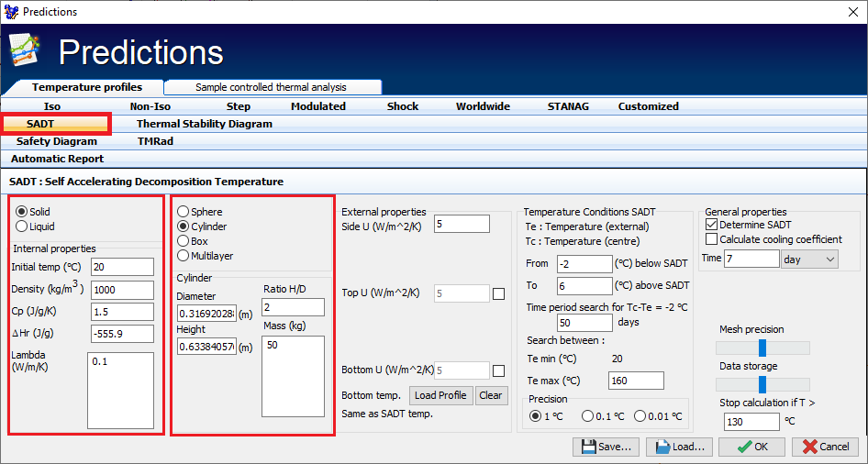Select the Liquid radio button
The image size is (868, 464).
[22, 226]
